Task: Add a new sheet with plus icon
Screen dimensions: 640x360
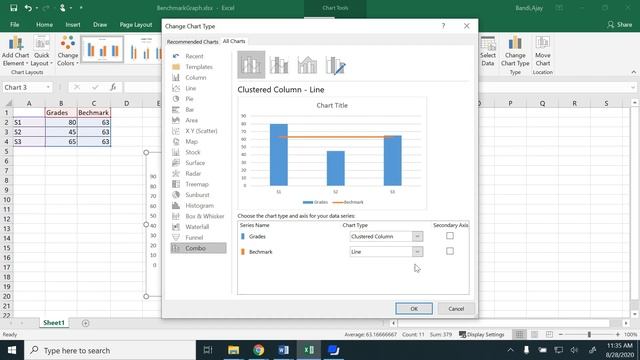Action: 85,323
